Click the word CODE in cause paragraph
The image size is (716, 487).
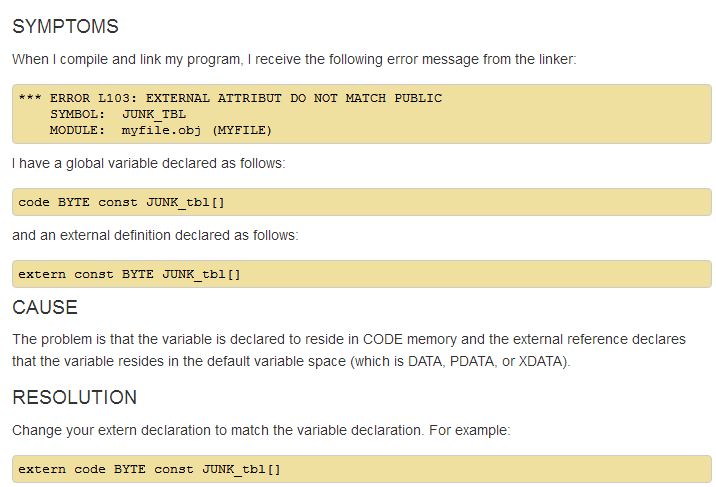coord(383,340)
